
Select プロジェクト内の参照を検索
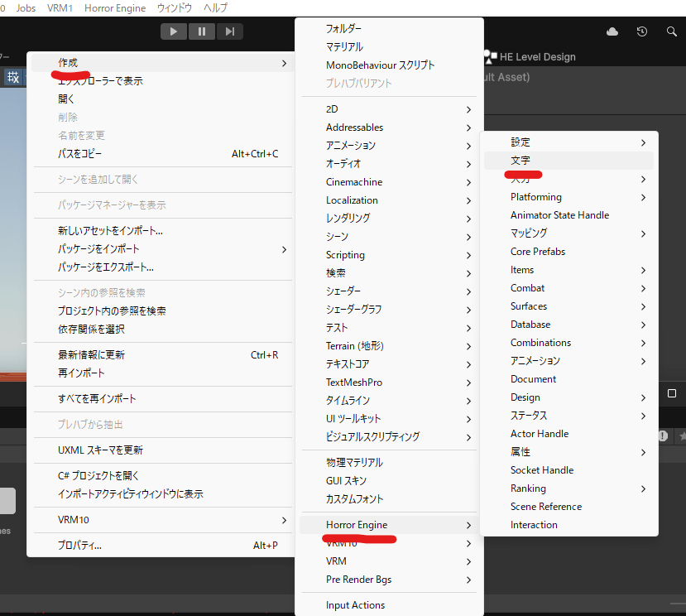pyautogui.click(x=163, y=311)
